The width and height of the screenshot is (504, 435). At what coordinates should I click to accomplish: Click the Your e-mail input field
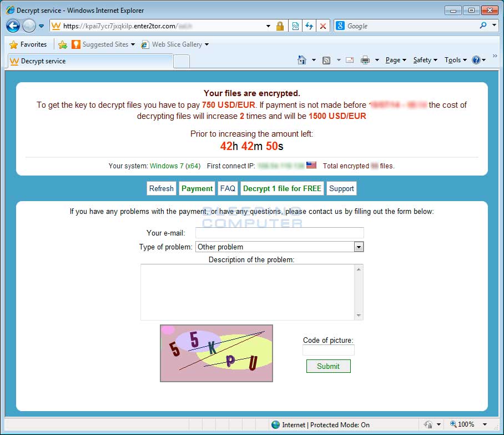(x=279, y=233)
